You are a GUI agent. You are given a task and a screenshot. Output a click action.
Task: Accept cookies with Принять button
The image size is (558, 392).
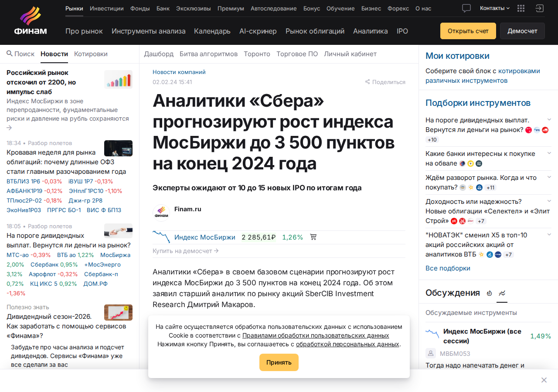[x=279, y=362]
